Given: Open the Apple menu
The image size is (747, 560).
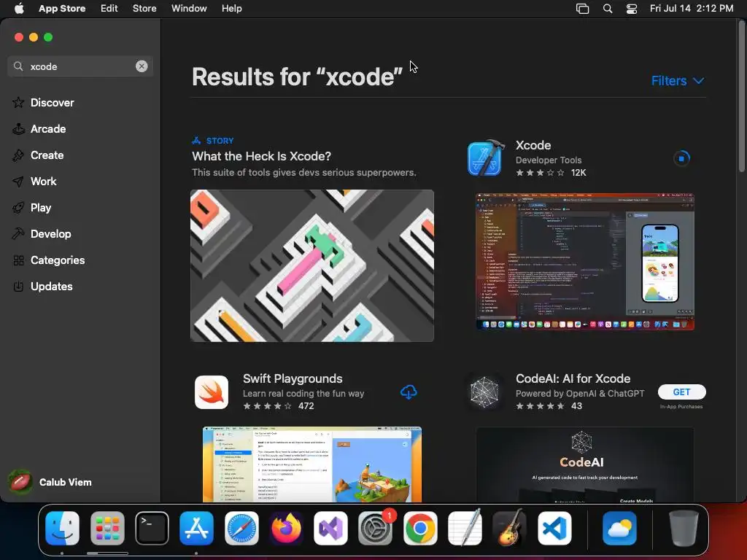Looking at the screenshot, I should (19, 8).
